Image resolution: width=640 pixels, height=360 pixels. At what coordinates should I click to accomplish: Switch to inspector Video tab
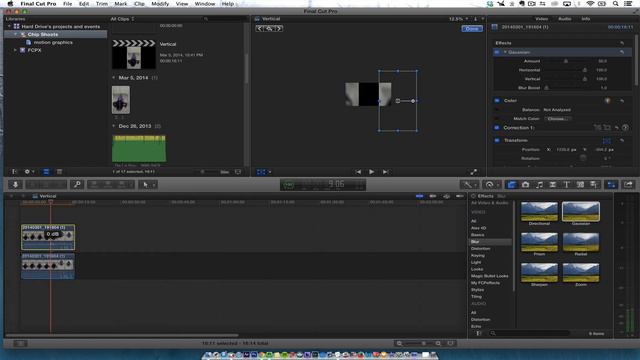coord(541,19)
